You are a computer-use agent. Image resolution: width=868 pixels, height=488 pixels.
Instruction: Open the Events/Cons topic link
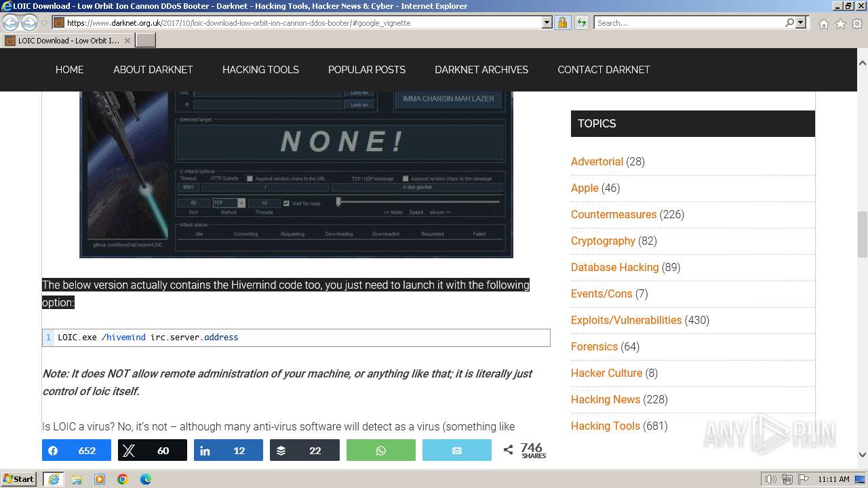(601, 293)
